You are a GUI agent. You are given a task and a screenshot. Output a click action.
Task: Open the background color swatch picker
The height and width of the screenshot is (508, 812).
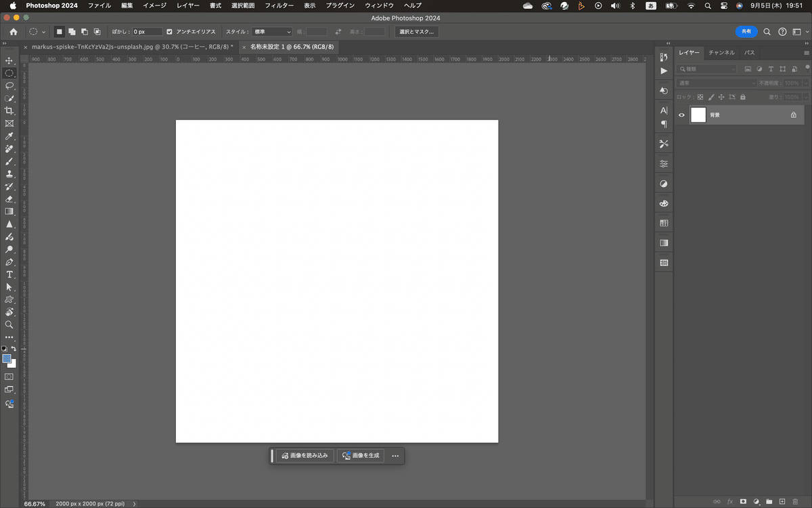14,365
